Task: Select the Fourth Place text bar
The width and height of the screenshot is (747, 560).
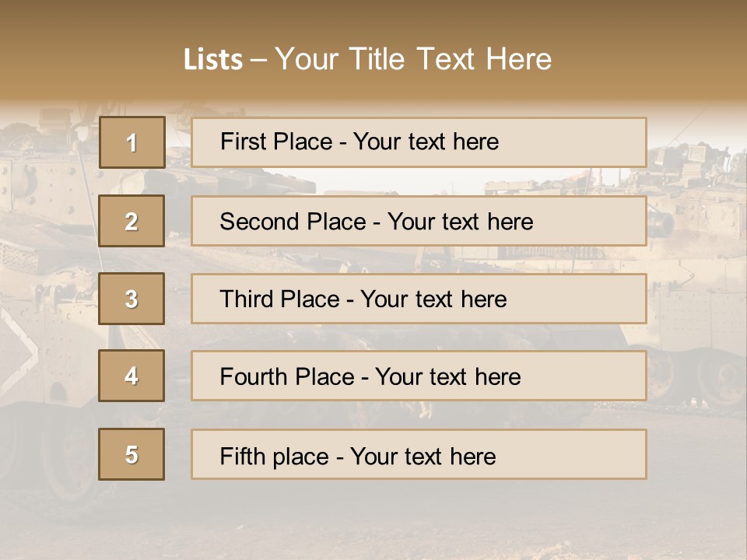Action: click(x=419, y=376)
